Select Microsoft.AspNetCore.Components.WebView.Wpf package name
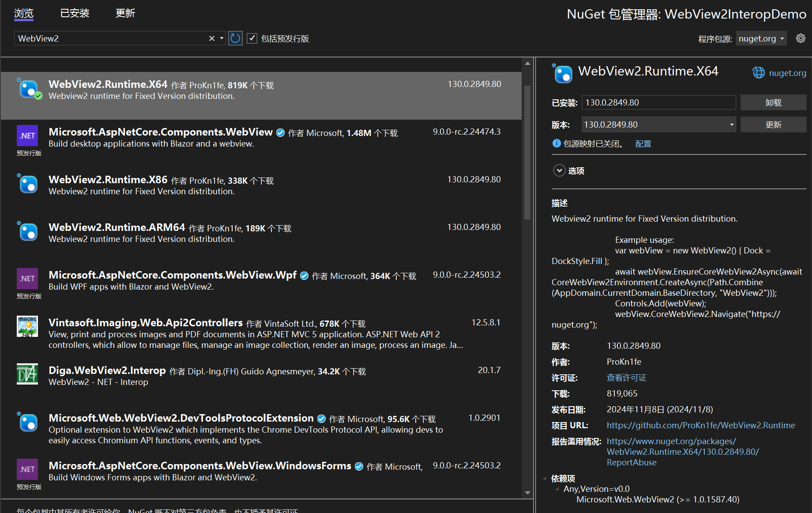This screenshot has width=812, height=513. click(x=173, y=275)
